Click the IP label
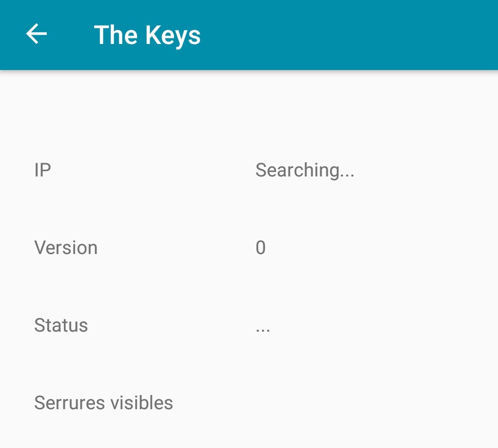This screenshot has width=498, height=448. (x=43, y=170)
